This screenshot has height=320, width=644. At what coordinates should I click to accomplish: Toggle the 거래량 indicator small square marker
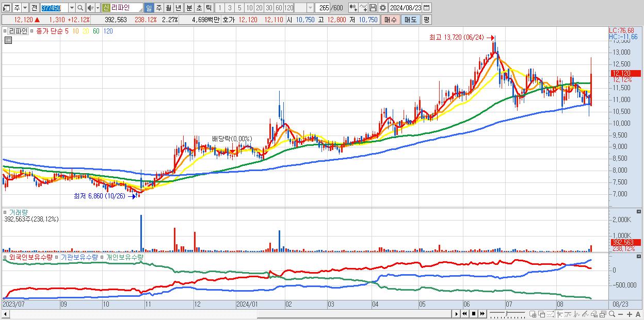tap(5, 212)
